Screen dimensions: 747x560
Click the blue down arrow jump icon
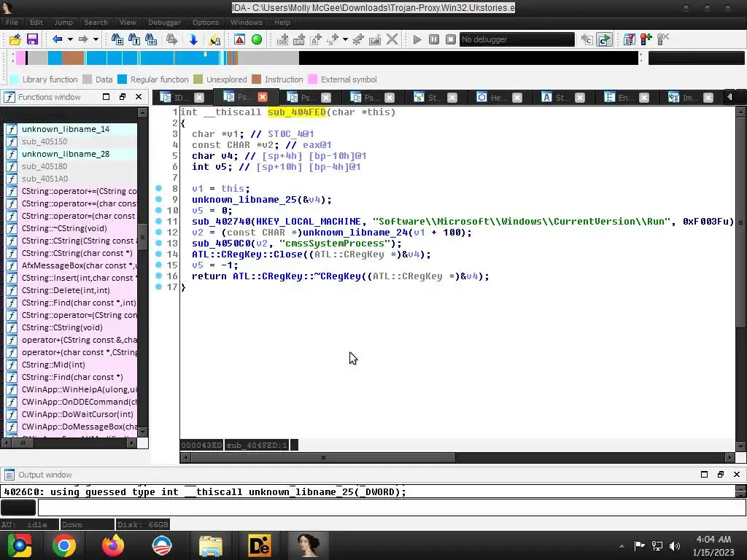[193, 39]
